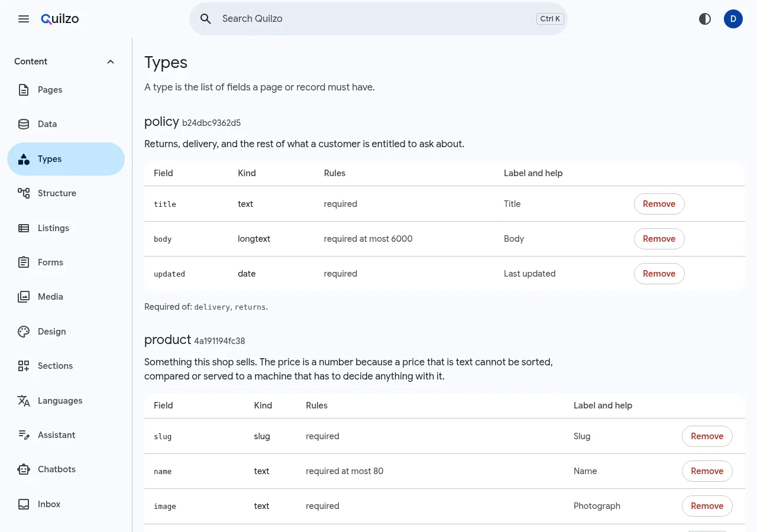Click the Forms clipboard icon
The image size is (757, 532).
coord(24,262)
